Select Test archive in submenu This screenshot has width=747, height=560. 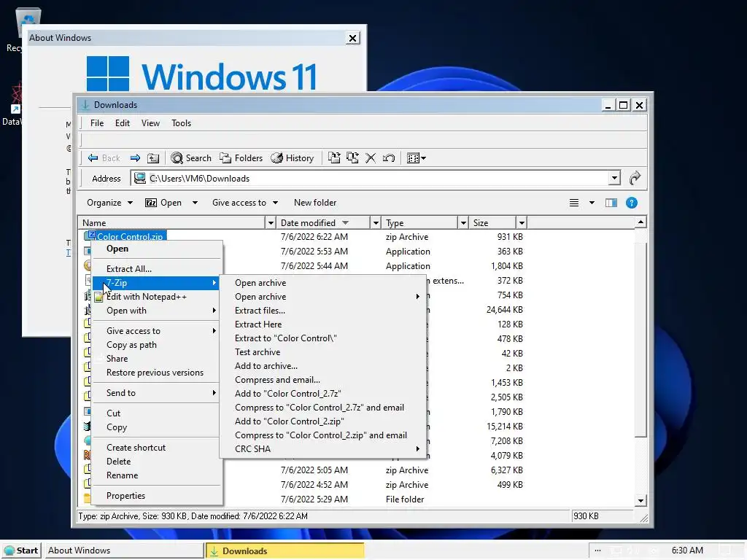322,352
